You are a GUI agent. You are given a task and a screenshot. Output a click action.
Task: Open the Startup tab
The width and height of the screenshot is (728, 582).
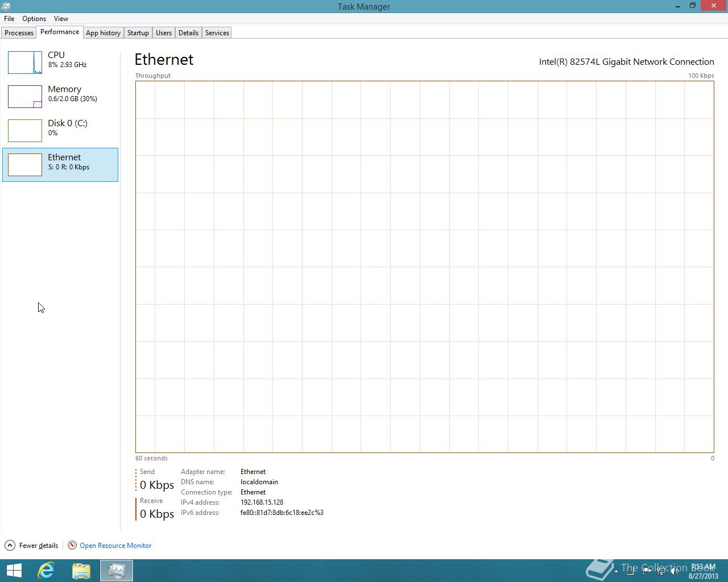[138, 33]
